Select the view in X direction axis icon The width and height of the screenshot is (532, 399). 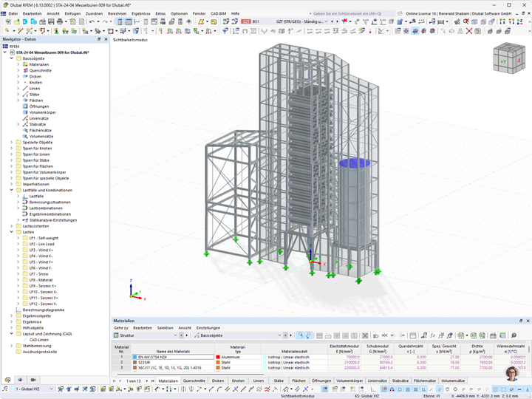pyautogui.click(x=502, y=21)
